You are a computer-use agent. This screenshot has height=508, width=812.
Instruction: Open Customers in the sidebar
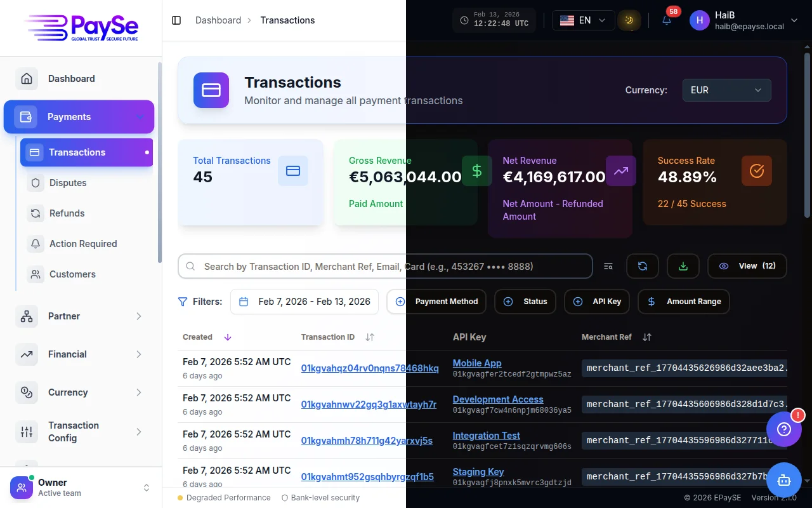[87, 274]
